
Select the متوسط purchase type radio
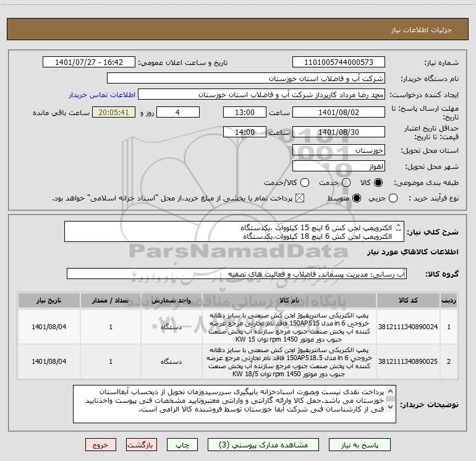(x=357, y=198)
